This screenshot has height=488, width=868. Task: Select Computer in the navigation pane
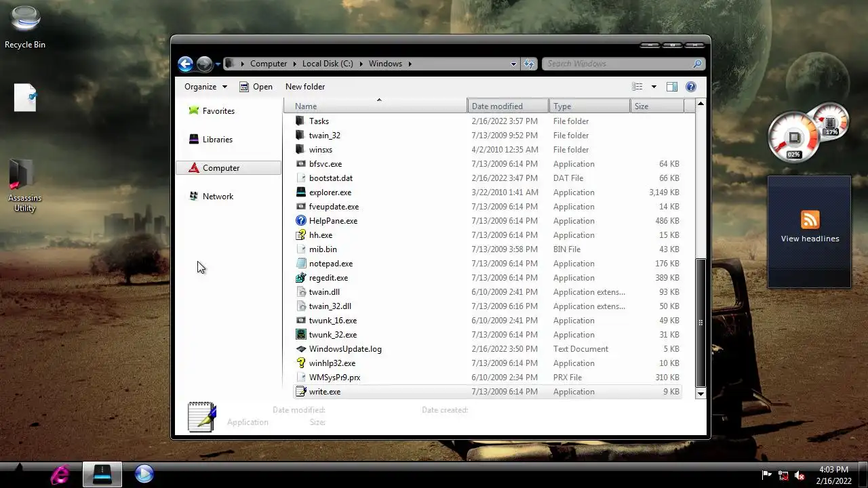[x=229, y=168]
